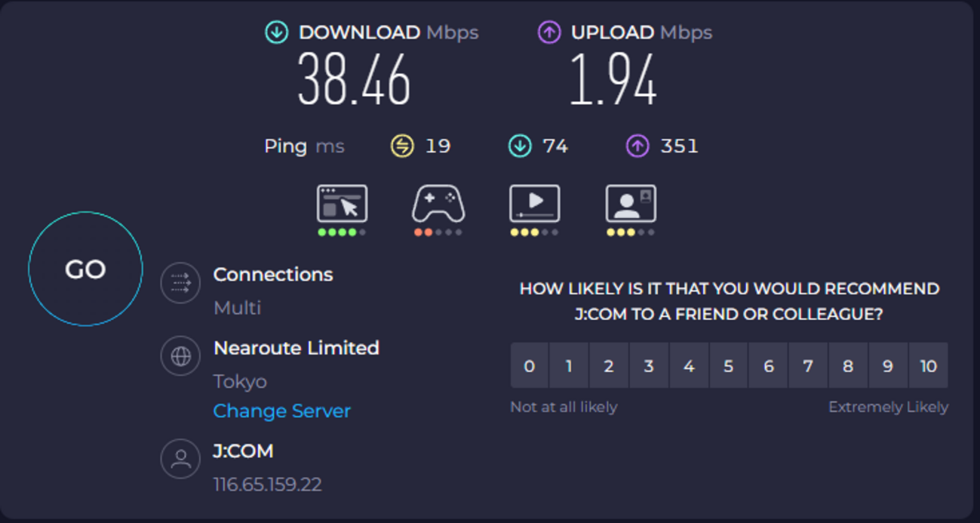The height and width of the screenshot is (523, 980).
Task: Click the download ping latency icon
Action: coord(520,146)
